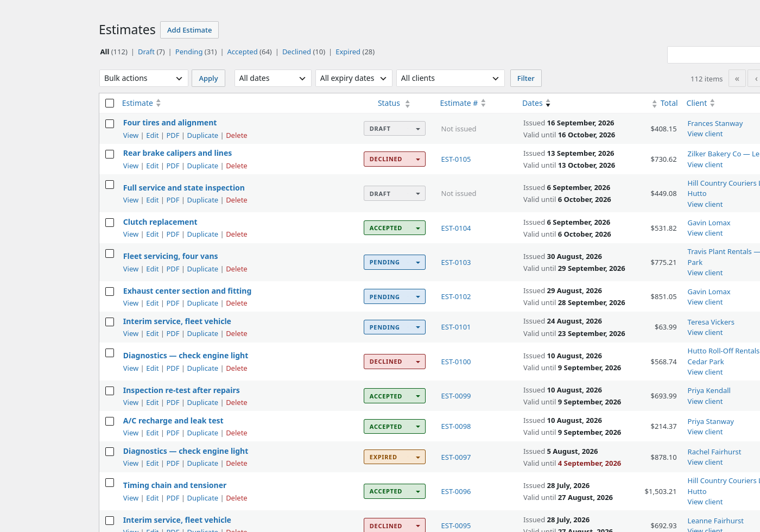Check A/C recharge and leak test checkbox

(110, 421)
